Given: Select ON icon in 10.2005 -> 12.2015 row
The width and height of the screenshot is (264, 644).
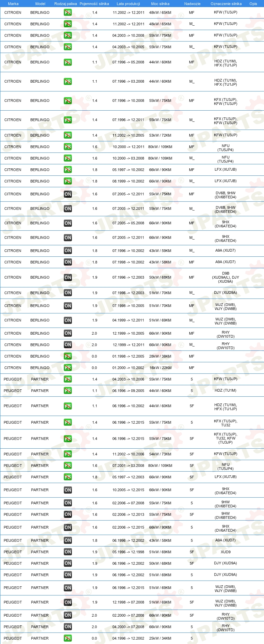Looking at the screenshot, I should [x=68, y=490].
